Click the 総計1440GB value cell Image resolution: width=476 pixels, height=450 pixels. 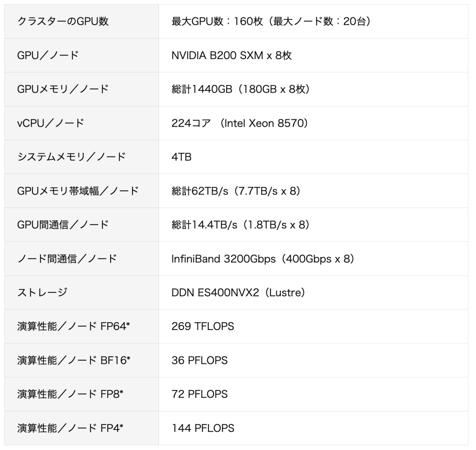point(240,89)
